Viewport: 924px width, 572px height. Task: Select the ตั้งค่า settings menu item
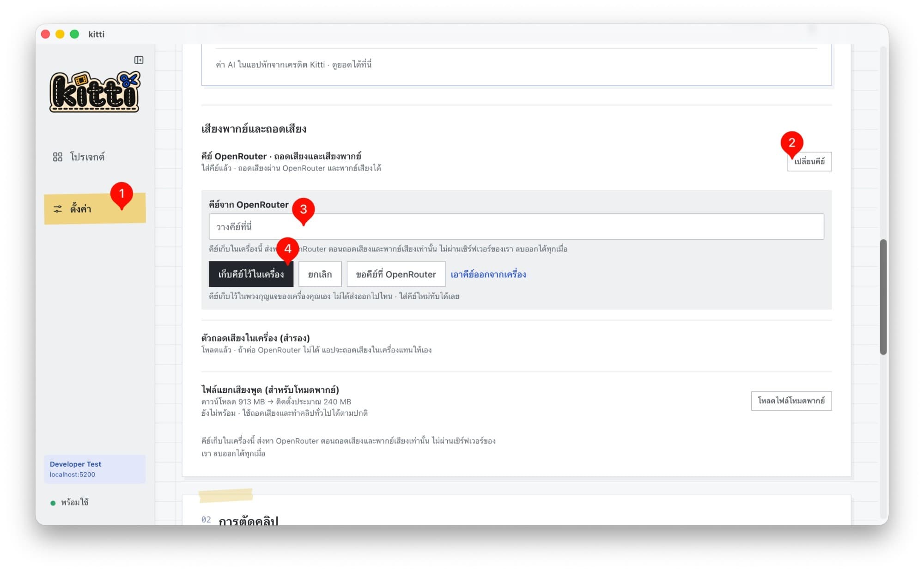pyautogui.click(x=95, y=209)
